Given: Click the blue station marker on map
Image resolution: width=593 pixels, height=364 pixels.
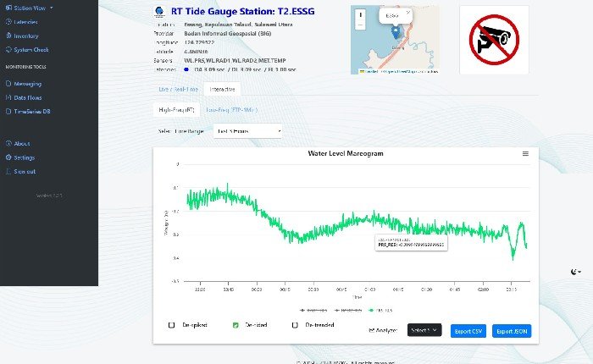Looking at the screenshot, I should [x=396, y=32].
